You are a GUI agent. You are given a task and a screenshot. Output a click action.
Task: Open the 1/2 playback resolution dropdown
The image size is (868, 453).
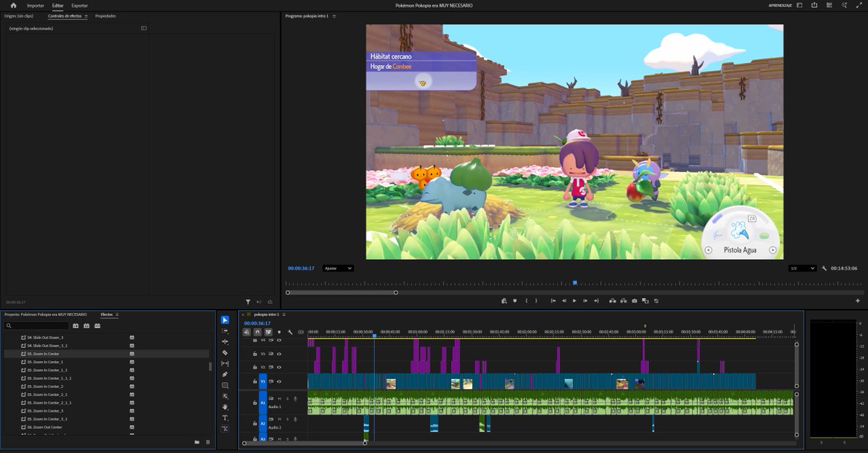tap(803, 268)
